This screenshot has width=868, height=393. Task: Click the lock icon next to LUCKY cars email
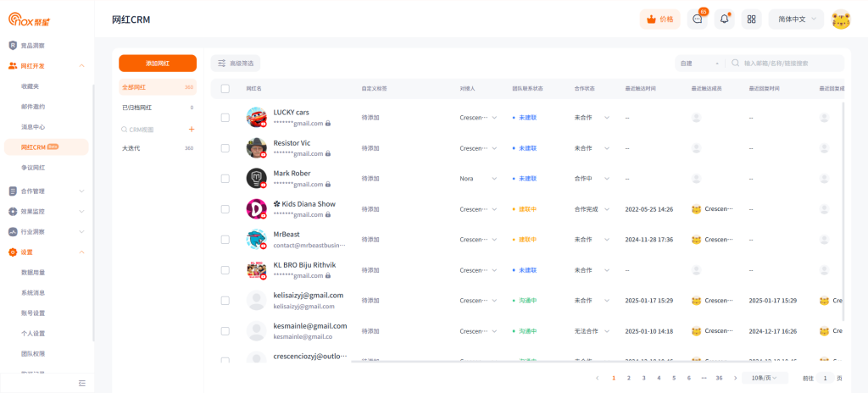[x=328, y=124]
